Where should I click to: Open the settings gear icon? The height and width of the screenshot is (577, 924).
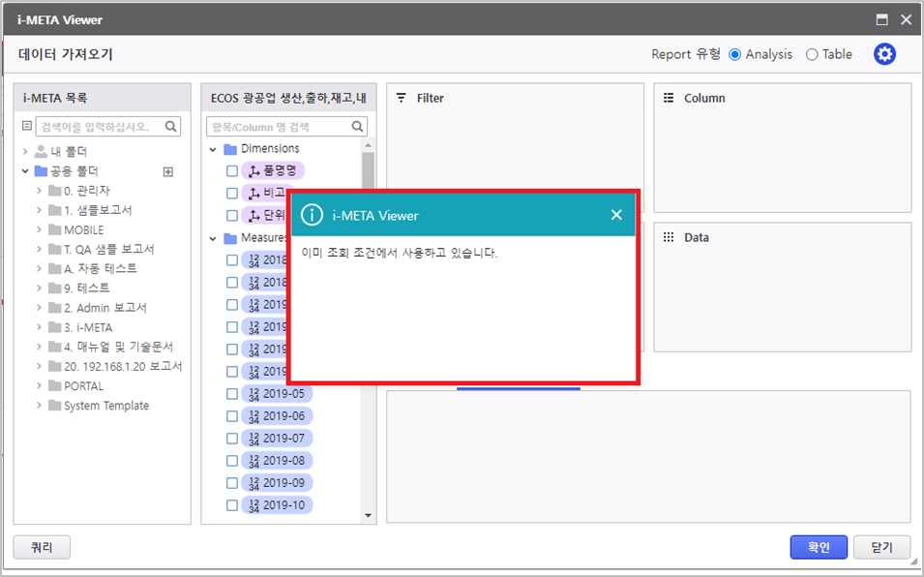point(884,54)
